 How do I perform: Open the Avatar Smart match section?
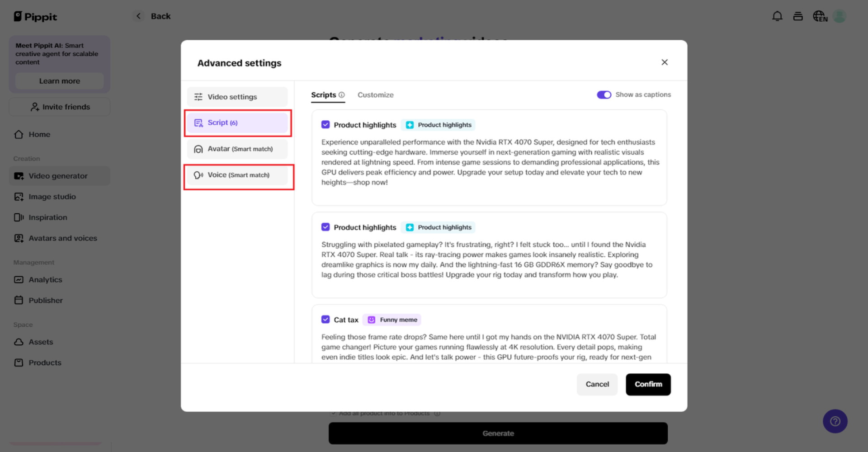[x=237, y=149]
